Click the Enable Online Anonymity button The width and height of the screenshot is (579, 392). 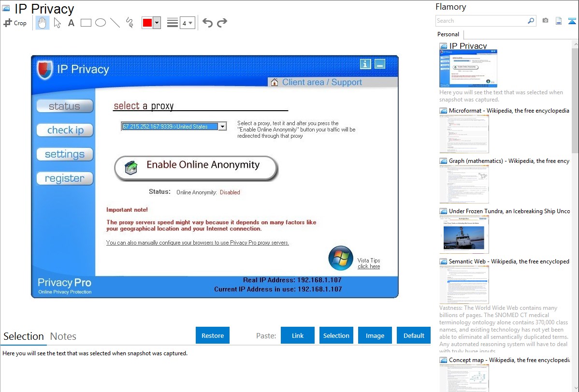196,168
